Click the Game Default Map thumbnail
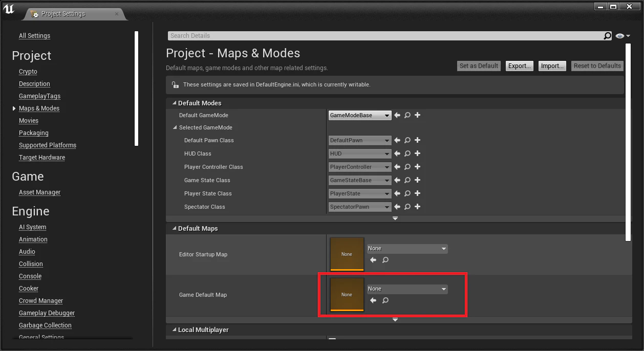This screenshot has width=644, height=351. (347, 295)
